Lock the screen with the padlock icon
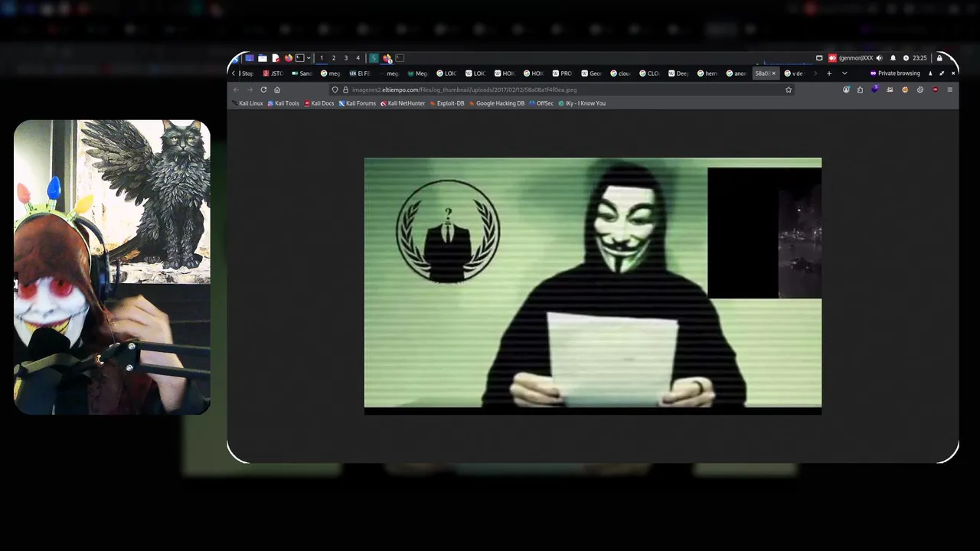 point(939,58)
